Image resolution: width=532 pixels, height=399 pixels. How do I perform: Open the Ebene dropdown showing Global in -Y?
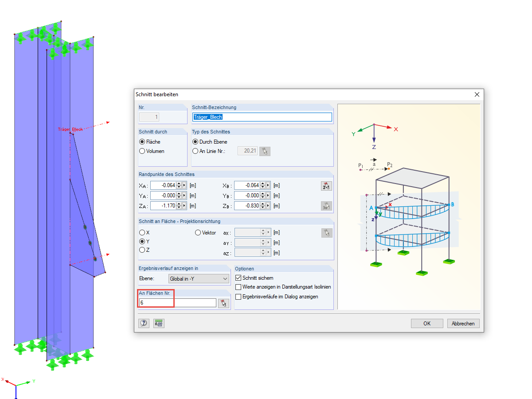tap(198, 279)
